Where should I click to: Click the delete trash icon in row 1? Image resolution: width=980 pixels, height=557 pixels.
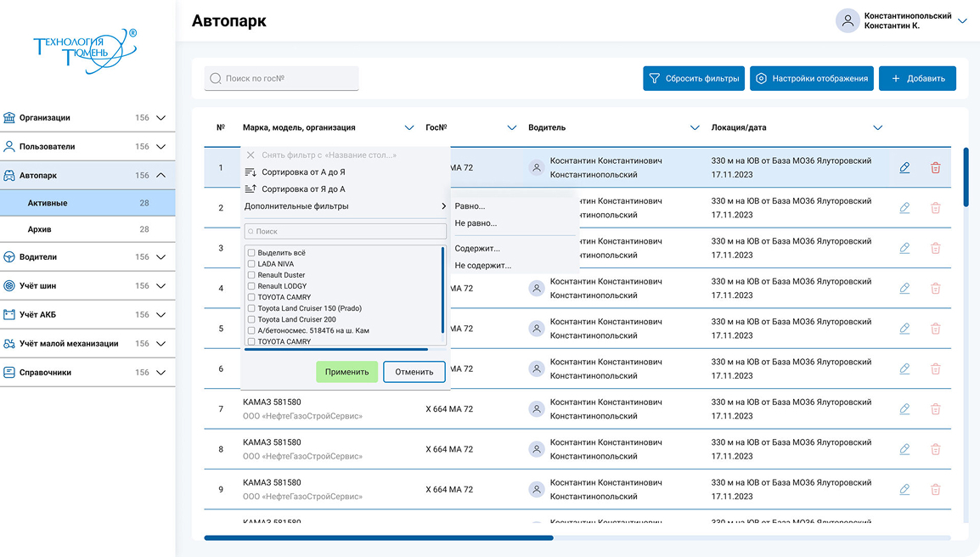click(935, 168)
